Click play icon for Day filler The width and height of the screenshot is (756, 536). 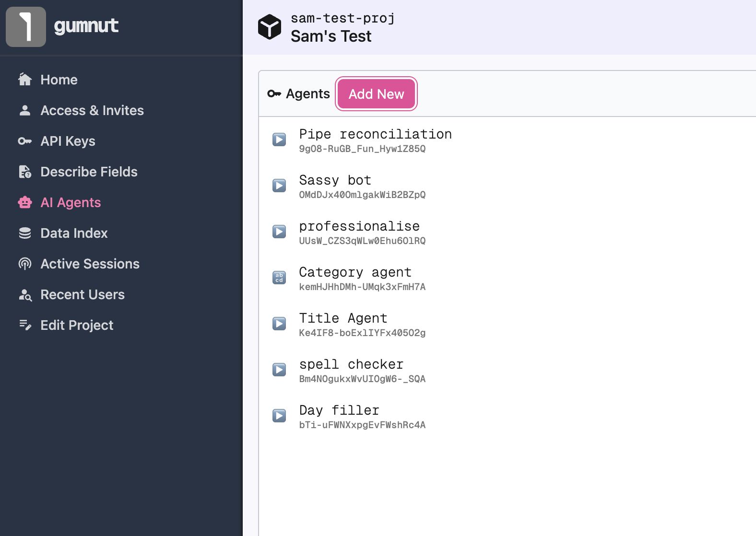pyautogui.click(x=279, y=416)
